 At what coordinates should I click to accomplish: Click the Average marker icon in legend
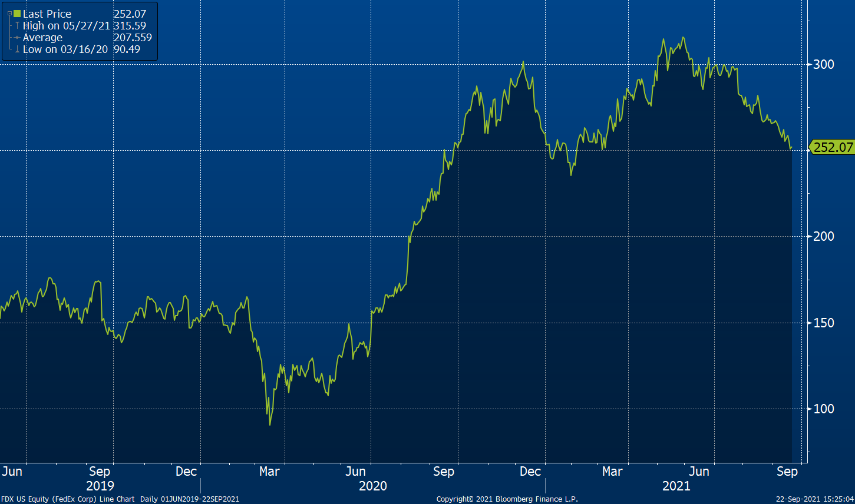click(x=17, y=38)
